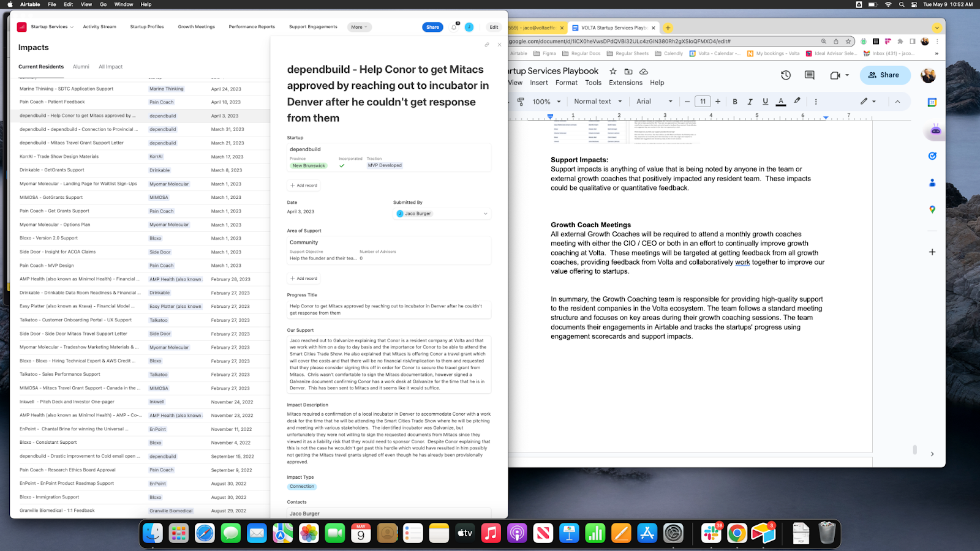This screenshot has width=980, height=551.
Task: Switch to the Activity Stream page
Action: (x=99, y=27)
